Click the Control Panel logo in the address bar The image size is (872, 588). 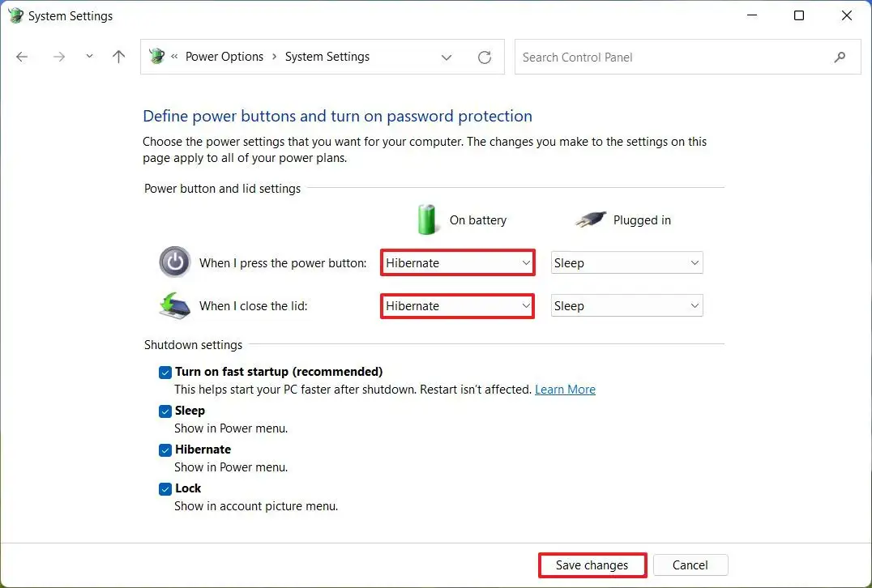156,57
